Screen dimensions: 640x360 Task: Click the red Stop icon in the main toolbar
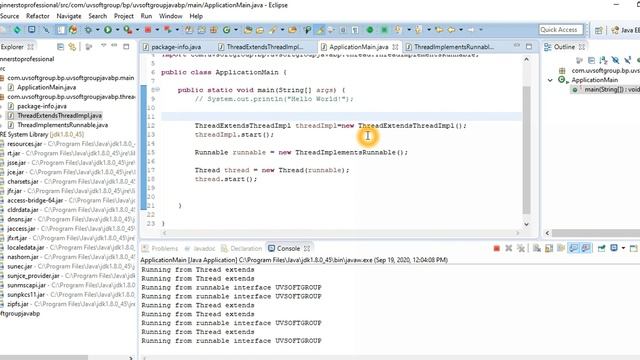148,30
